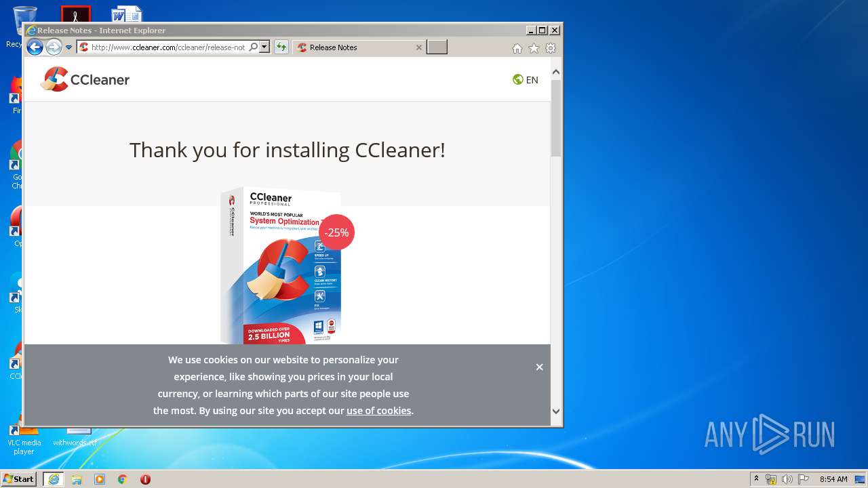Image resolution: width=868 pixels, height=488 pixels.
Task: Click the Action Center flag tray icon
Action: point(804,479)
